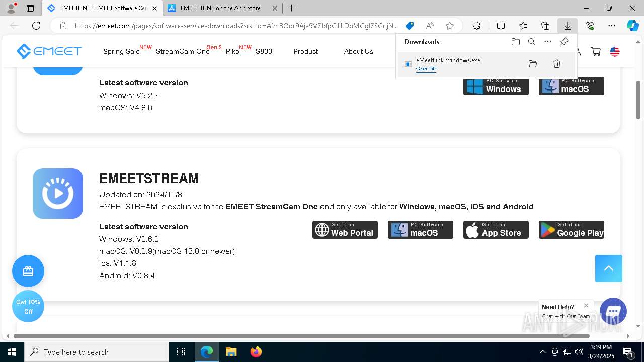Viewport: 644px width, 362px height.
Task: Download EMEETLINK PC Software for Windows
Action: click(x=496, y=86)
